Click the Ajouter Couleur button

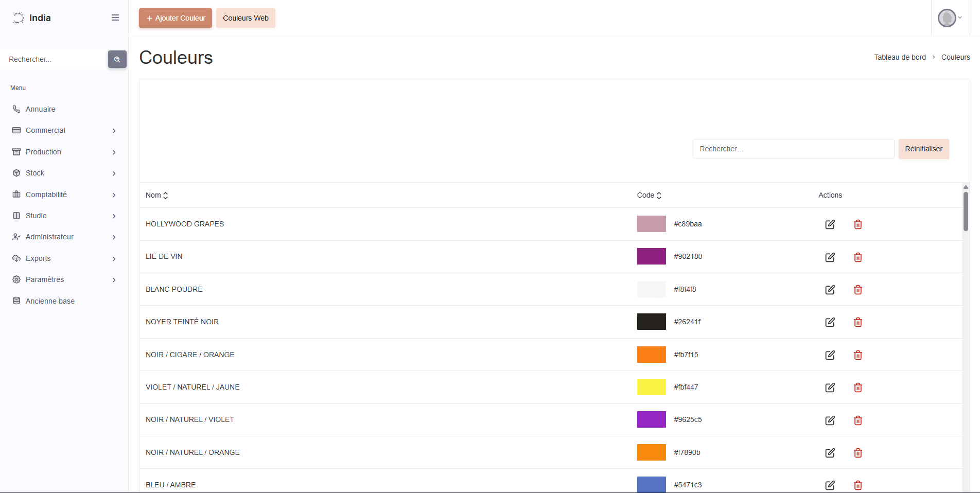176,18
